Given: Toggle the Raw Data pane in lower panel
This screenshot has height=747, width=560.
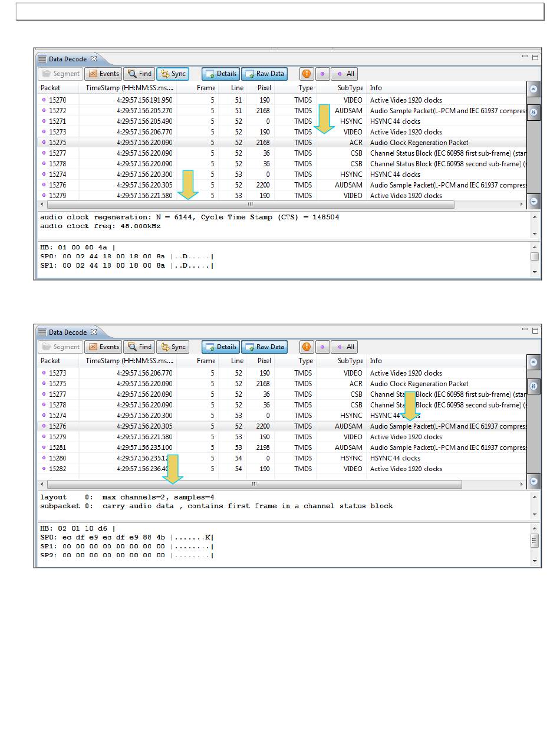Looking at the screenshot, I should [x=264, y=347].
